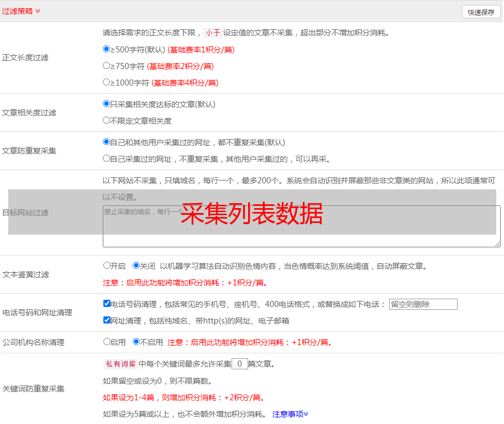Click the keyword article count input box
Viewport: 504px width, 424px height.
(239, 364)
